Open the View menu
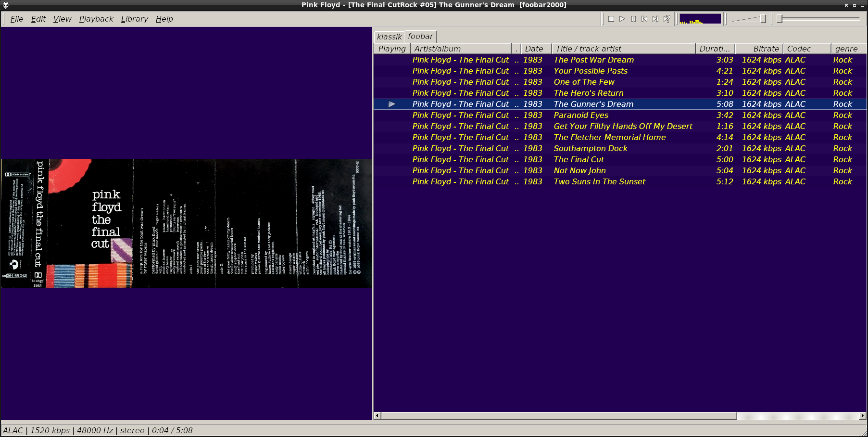This screenshot has width=868, height=437. pos(62,19)
